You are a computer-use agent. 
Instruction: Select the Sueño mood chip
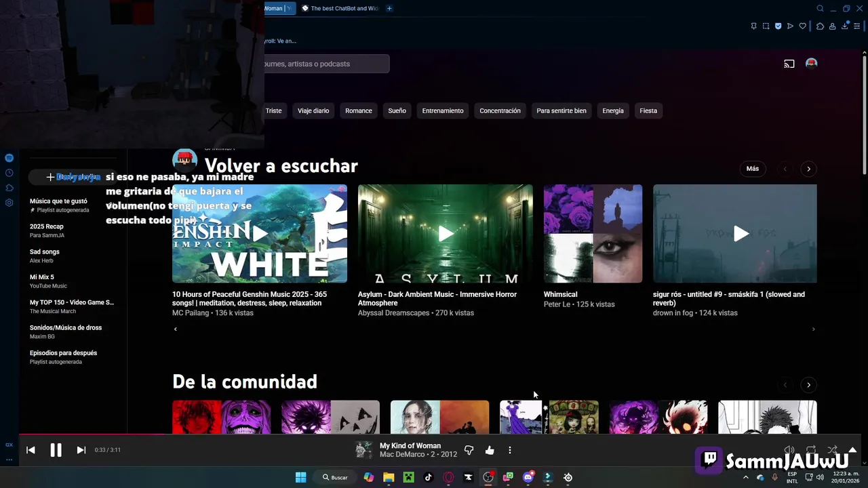397,110
